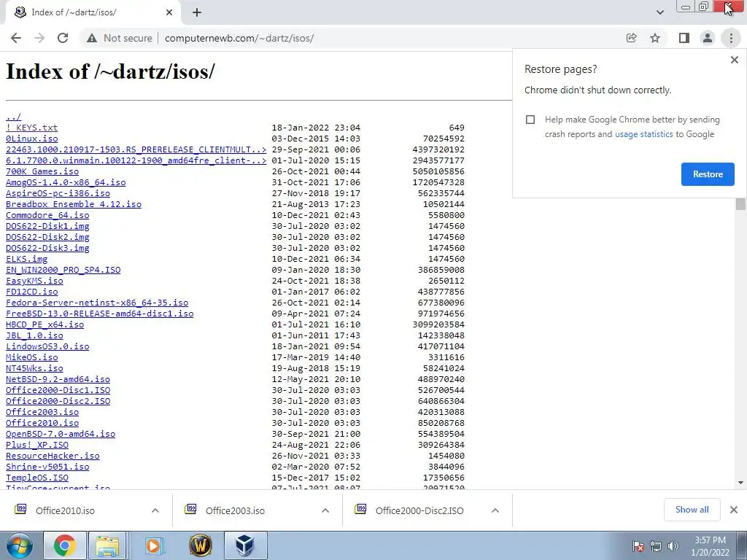
Task: Click Show all downloads
Action: click(692, 510)
